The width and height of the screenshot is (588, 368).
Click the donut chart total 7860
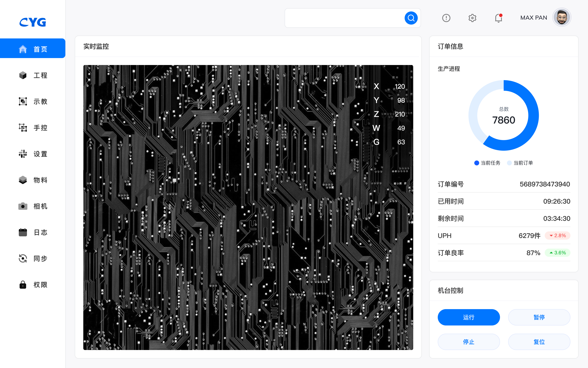coord(504,120)
